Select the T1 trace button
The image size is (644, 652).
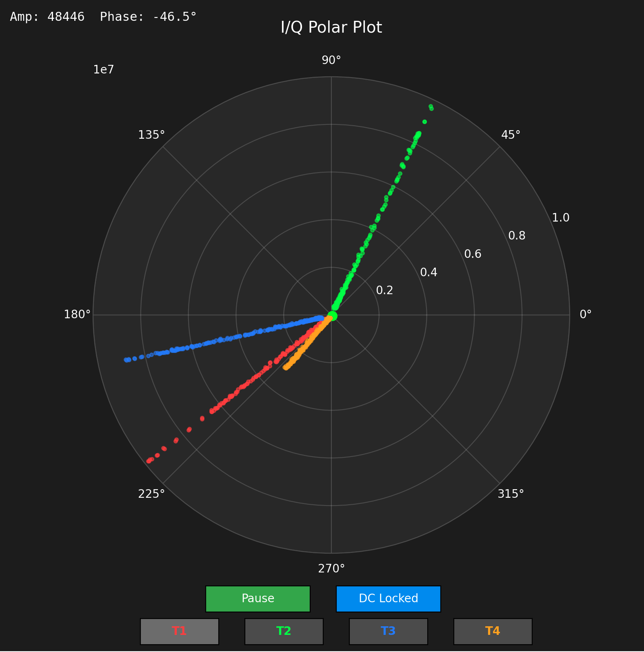(x=180, y=631)
